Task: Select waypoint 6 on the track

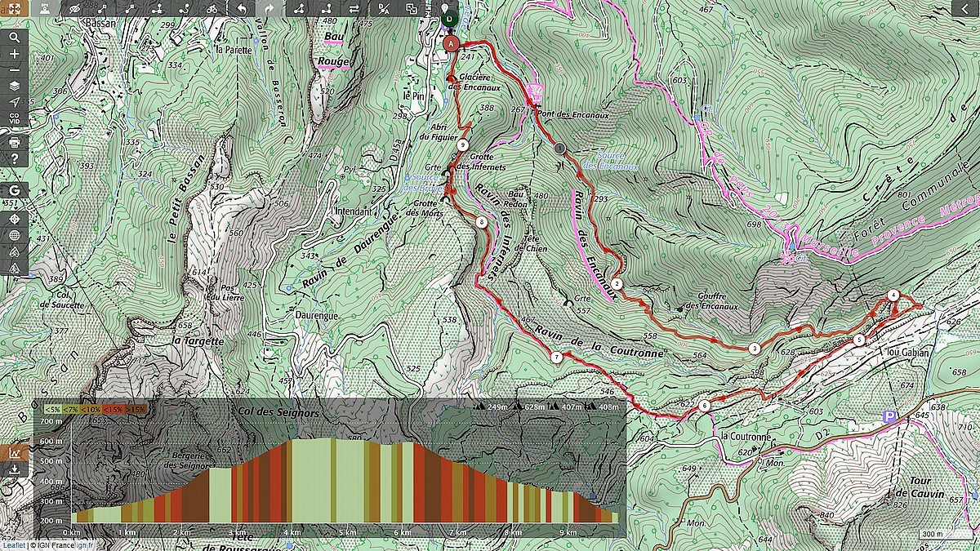Action: click(x=704, y=405)
